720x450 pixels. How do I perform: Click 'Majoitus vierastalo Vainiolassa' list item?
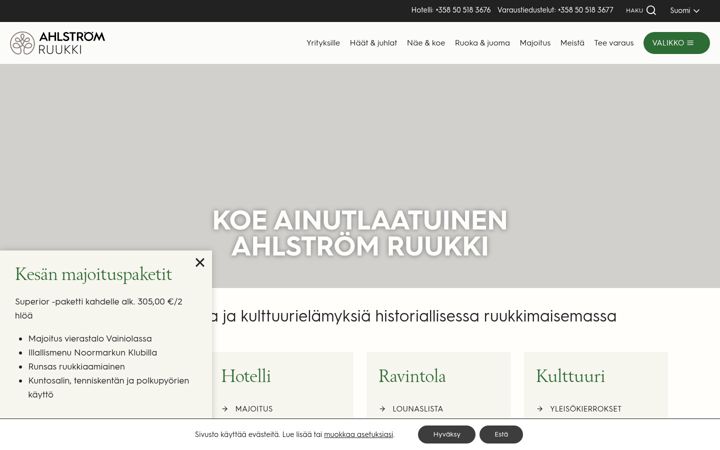[x=90, y=338]
